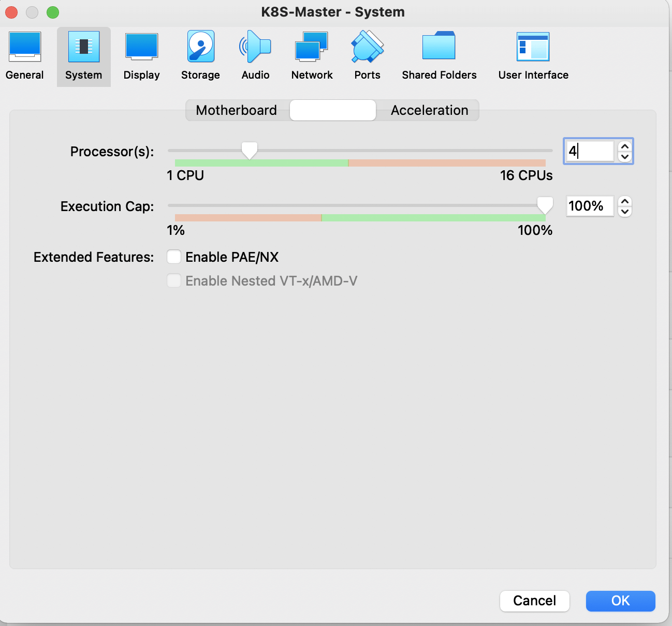Enable the PAE/NX checkbox
The width and height of the screenshot is (672, 626).
[174, 257]
